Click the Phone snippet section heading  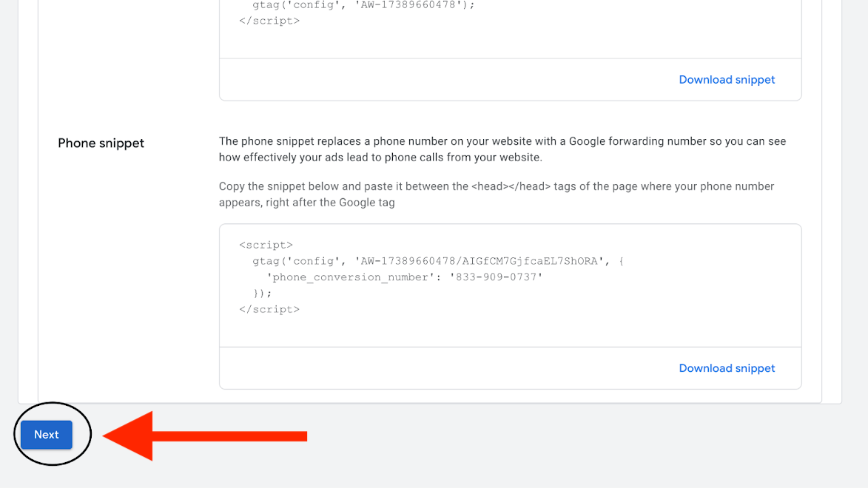[x=101, y=143]
